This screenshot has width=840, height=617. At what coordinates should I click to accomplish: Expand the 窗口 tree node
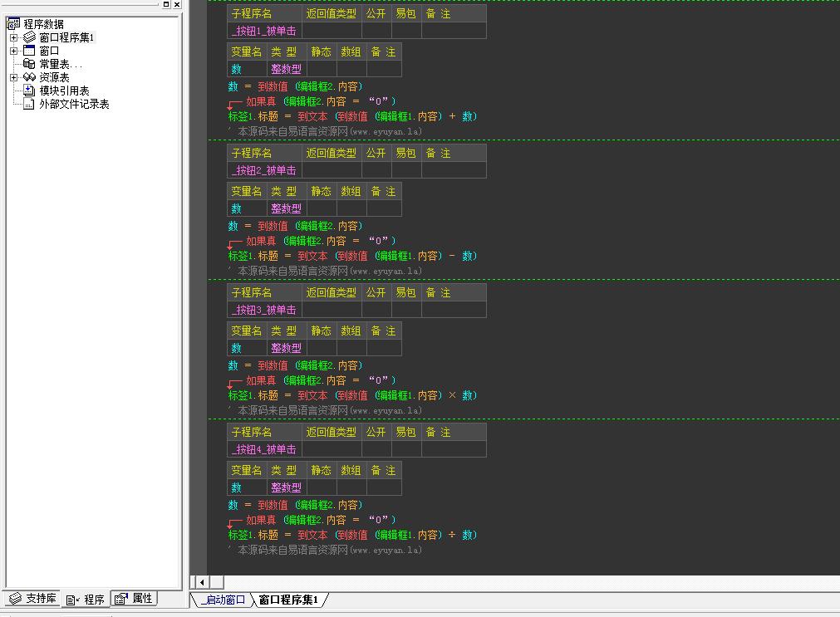13,51
